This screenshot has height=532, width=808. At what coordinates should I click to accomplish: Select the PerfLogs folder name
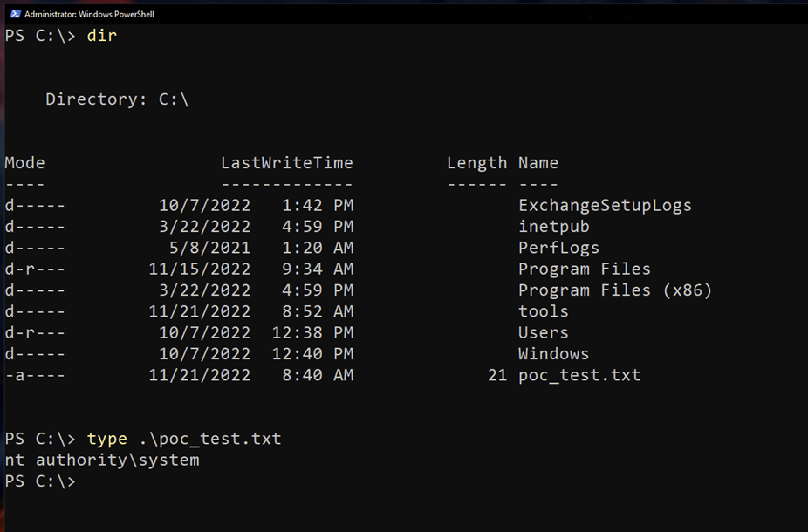[x=558, y=248]
